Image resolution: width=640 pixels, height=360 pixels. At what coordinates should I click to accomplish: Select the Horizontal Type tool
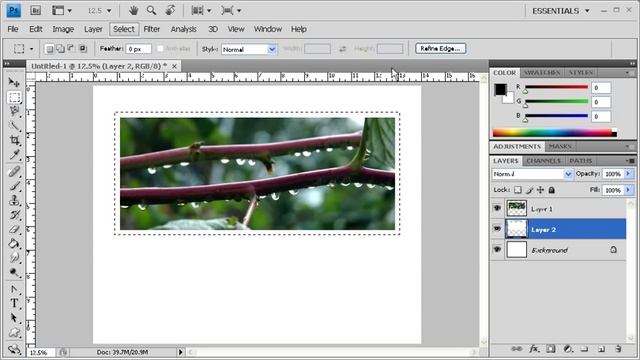click(14, 303)
